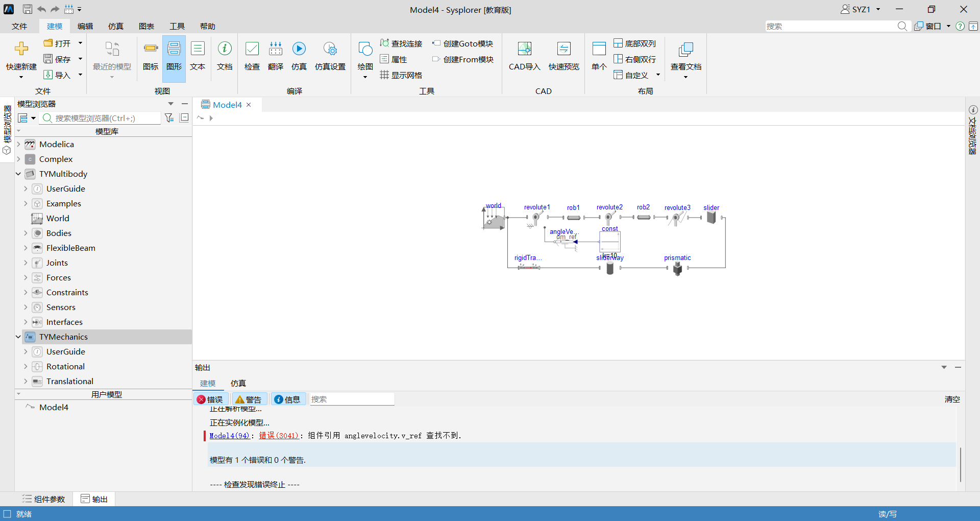Image resolution: width=980 pixels, height=521 pixels.
Task: Expand the Modelica library node
Action: pyautogui.click(x=18, y=144)
